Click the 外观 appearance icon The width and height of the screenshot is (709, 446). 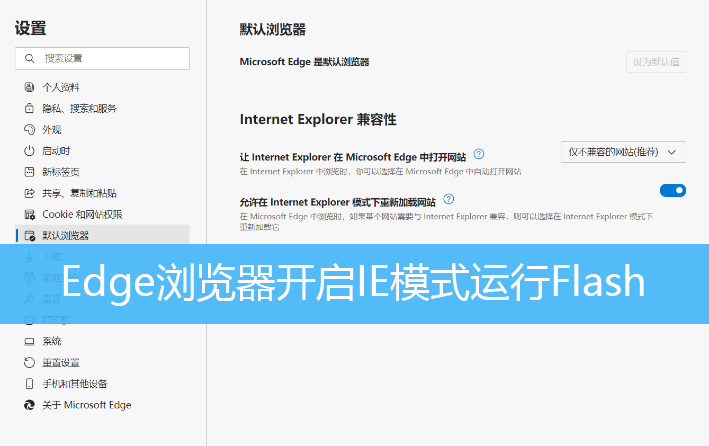29,129
